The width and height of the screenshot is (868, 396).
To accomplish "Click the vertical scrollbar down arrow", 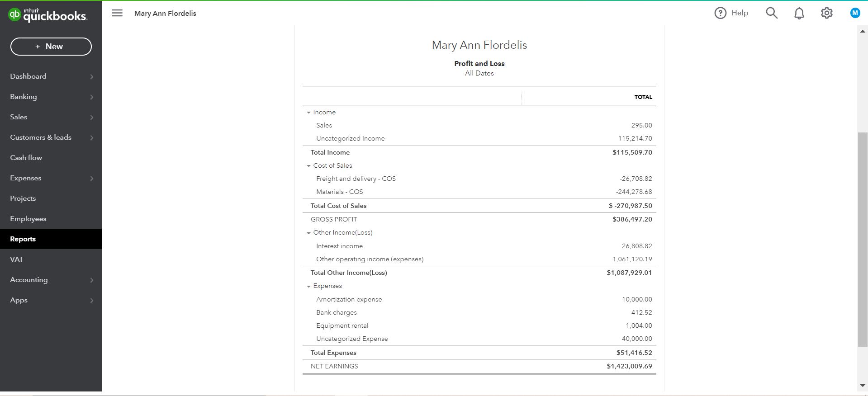I will click(863, 386).
